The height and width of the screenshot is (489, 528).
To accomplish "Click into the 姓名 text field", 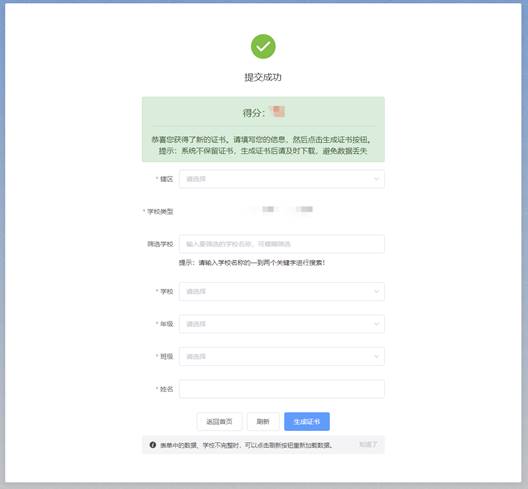I will tap(282, 389).
